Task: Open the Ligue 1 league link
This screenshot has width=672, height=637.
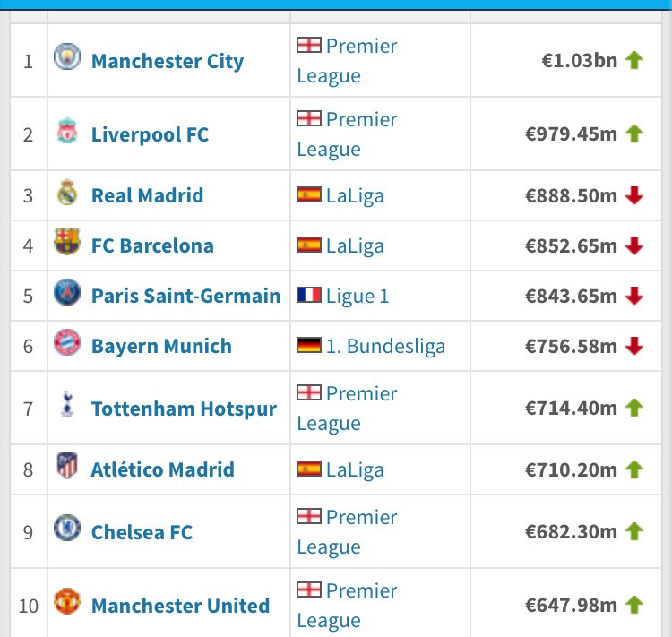Action: pyautogui.click(x=358, y=296)
